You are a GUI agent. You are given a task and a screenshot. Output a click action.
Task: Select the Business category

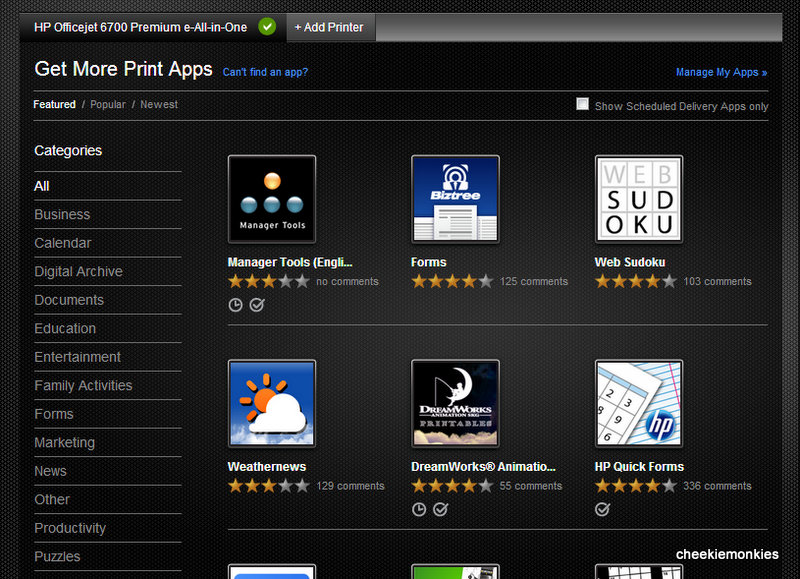(108, 215)
